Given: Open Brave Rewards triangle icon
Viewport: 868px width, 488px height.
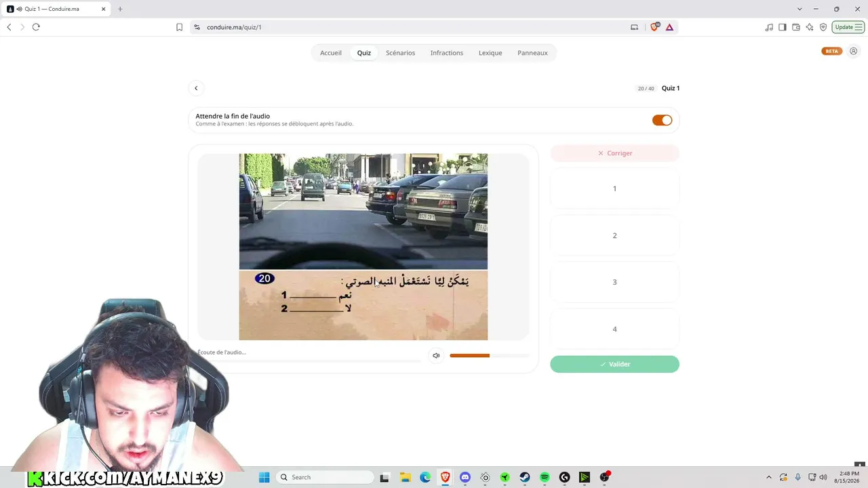Looking at the screenshot, I should (x=669, y=27).
